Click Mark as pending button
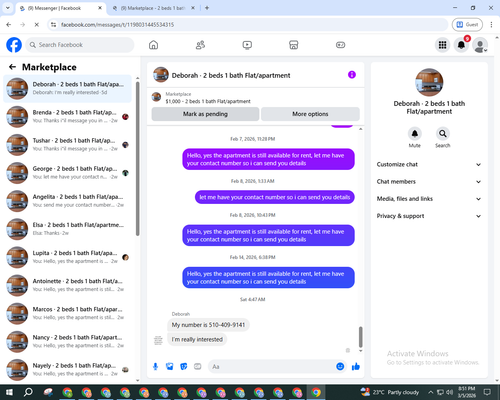 pos(205,114)
